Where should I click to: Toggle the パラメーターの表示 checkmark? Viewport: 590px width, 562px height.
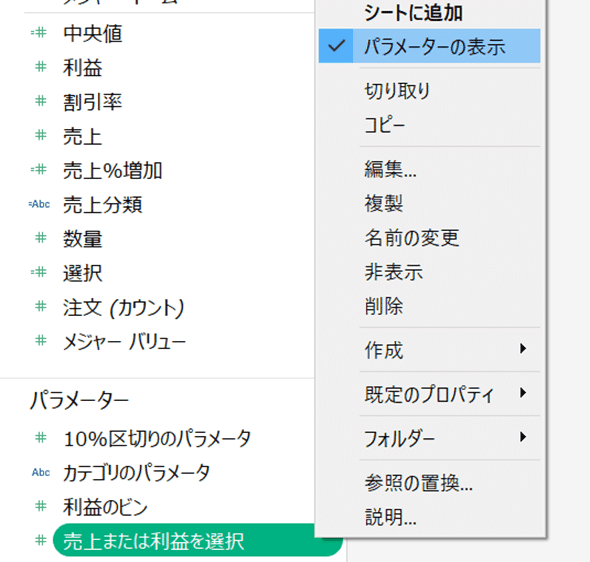[x=336, y=46]
